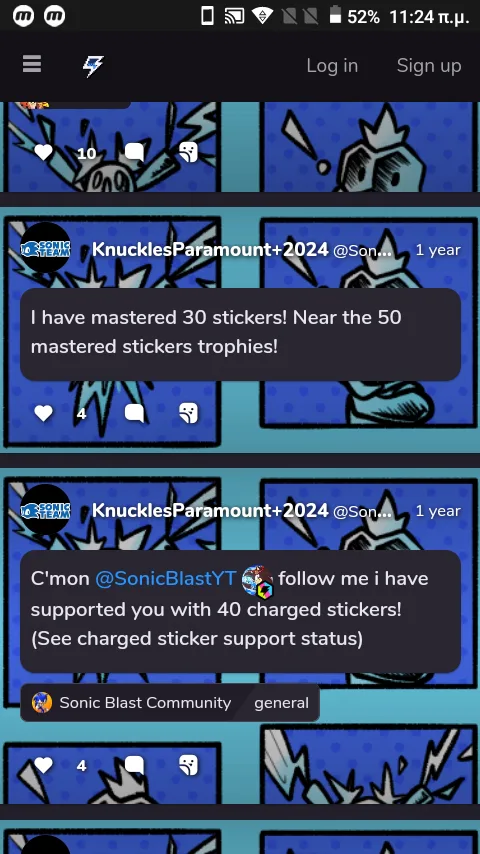This screenshot has height=854, width=480.
Task: Open comments on the '30 stickers' post
Action: coord(135,413)
